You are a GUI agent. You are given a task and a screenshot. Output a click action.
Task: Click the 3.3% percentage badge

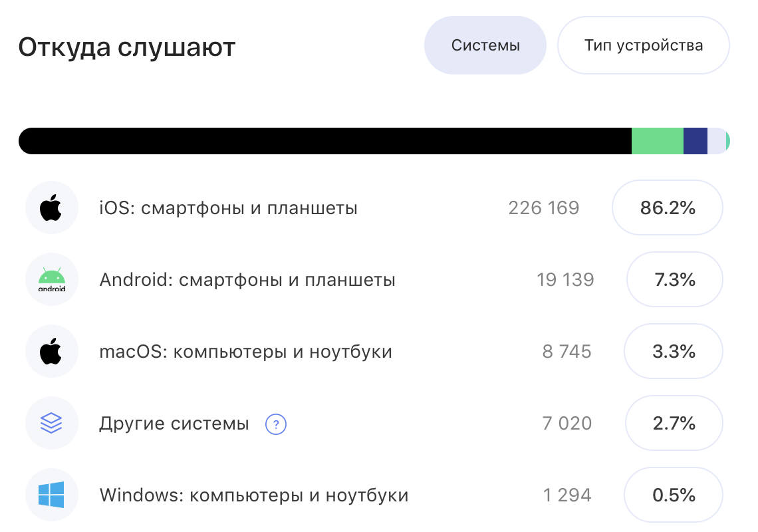pos(674,351)
